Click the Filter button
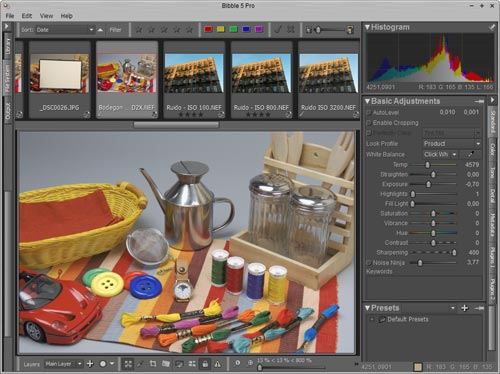The height and width of the screenshot is (374, 500). tap(115, 30)
